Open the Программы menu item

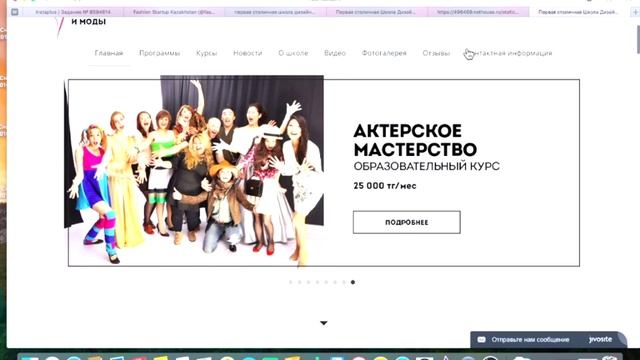tap(159, 53)
